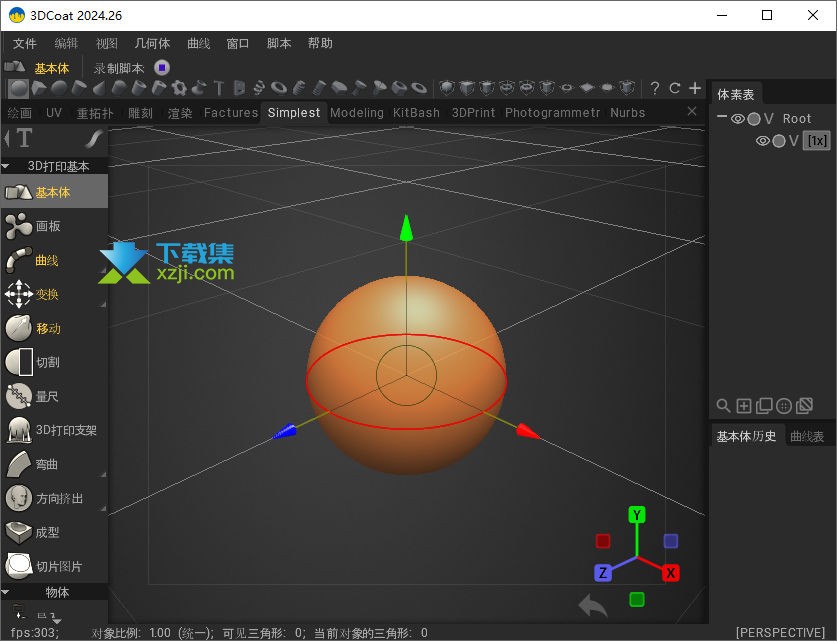
Task: Click the magnifier search icon in 体素表 panel
Action: (723, 406)
